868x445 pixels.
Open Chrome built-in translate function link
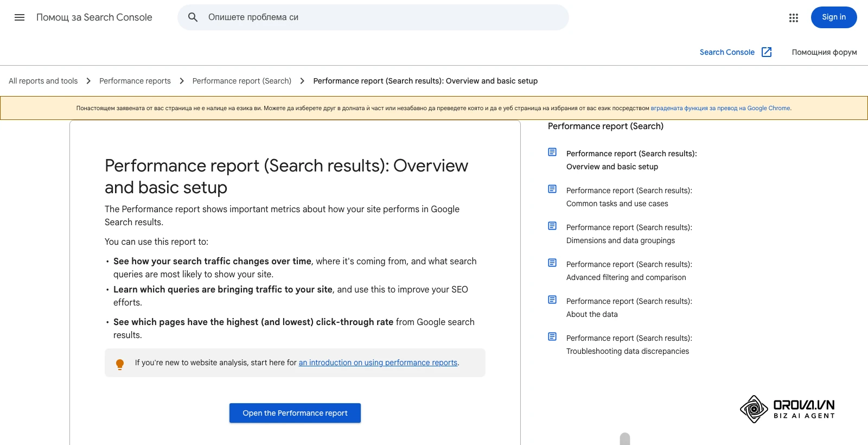click(720, 108)
